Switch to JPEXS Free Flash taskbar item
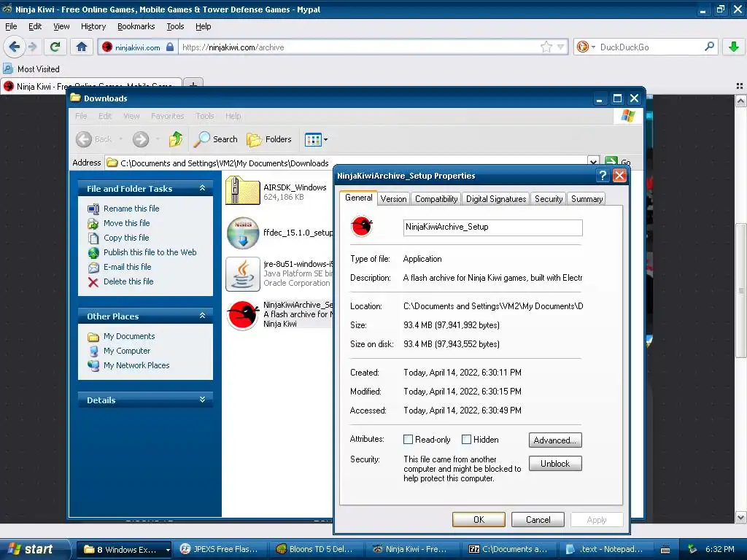This screenshot has height=560, width=747. pos(220,550)
